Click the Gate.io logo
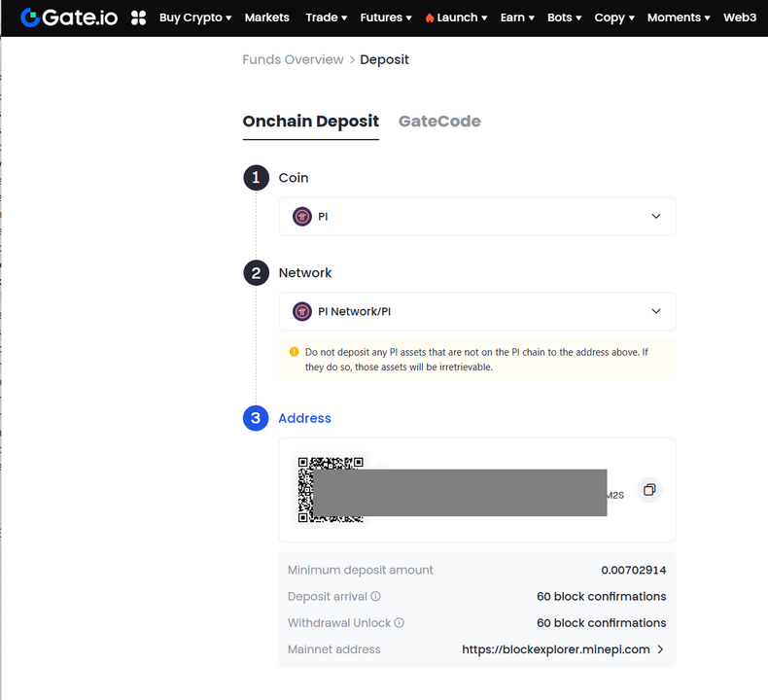This screenshot has height=700, width=768. (69, 17)
